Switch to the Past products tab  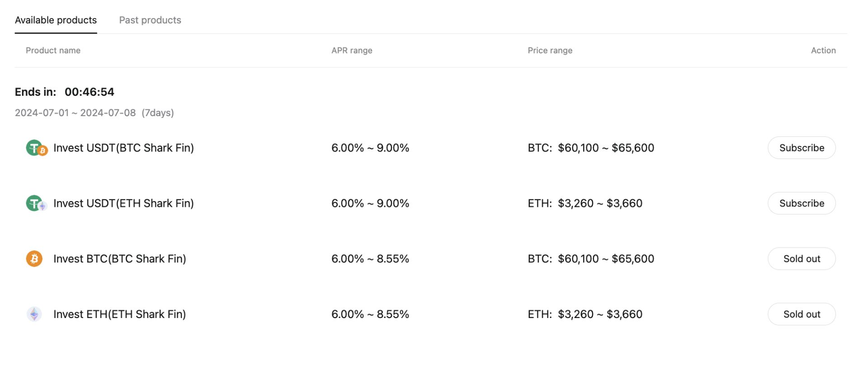150,20
